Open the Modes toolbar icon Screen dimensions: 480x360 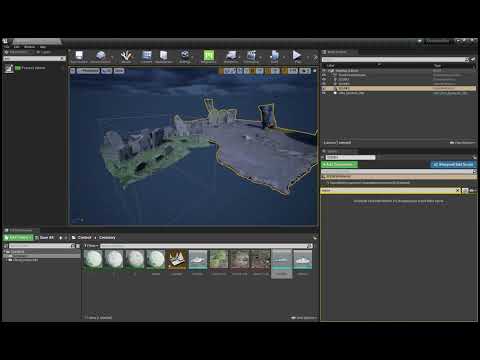pyautogui.click(x=126, y=56)
